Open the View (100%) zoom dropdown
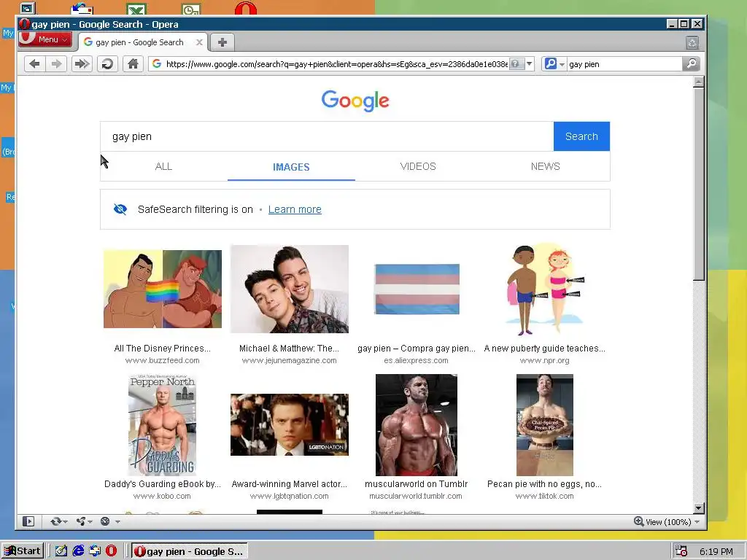The width and height of the screenshot is (747, 560). tap(672, 522)
